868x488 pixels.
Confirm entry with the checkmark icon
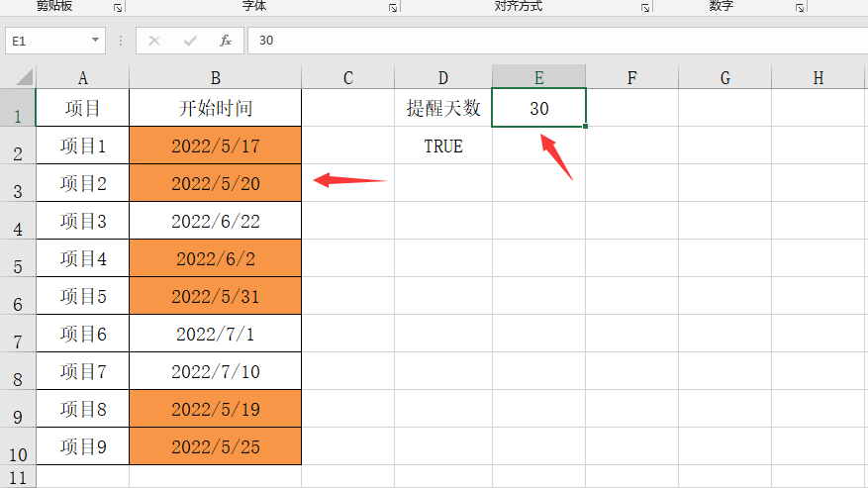(190, 41)
